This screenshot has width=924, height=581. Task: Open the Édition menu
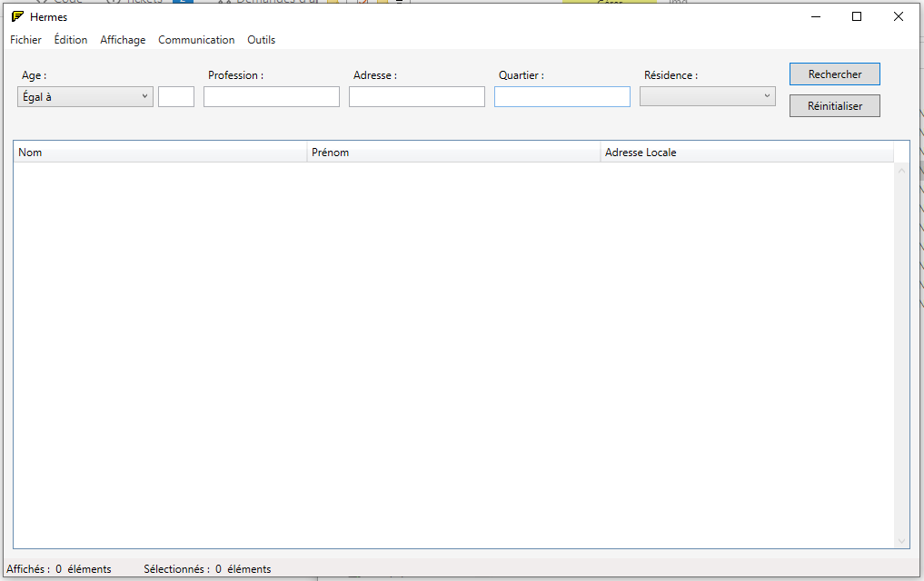(71, 40)
